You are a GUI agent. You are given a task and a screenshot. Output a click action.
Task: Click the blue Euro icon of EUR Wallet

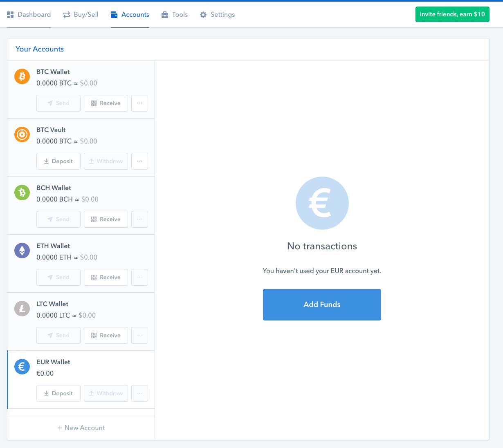pyautogui.click(x=22, y=367)
